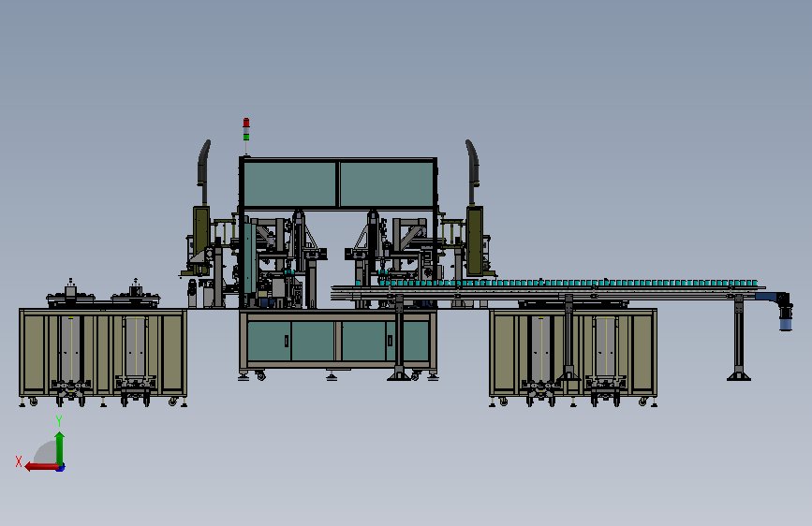
Task: Click the blue Z axis dot on the triad
Action: [61, 468]
